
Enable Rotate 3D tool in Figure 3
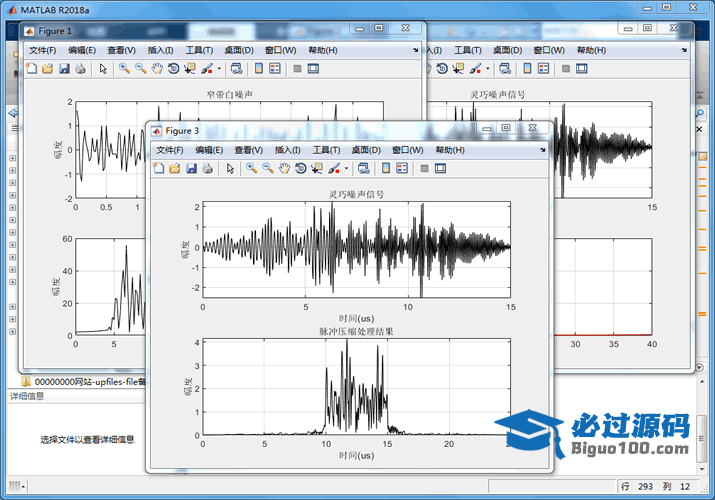(x=301, y=169)
